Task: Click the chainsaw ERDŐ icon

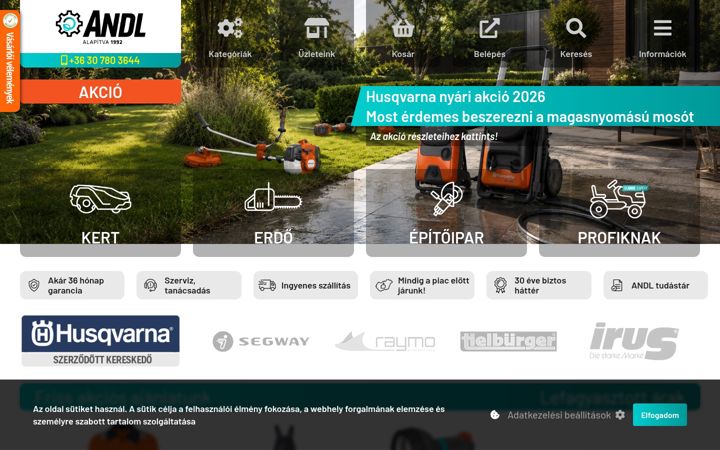Action: coord(273,198)
